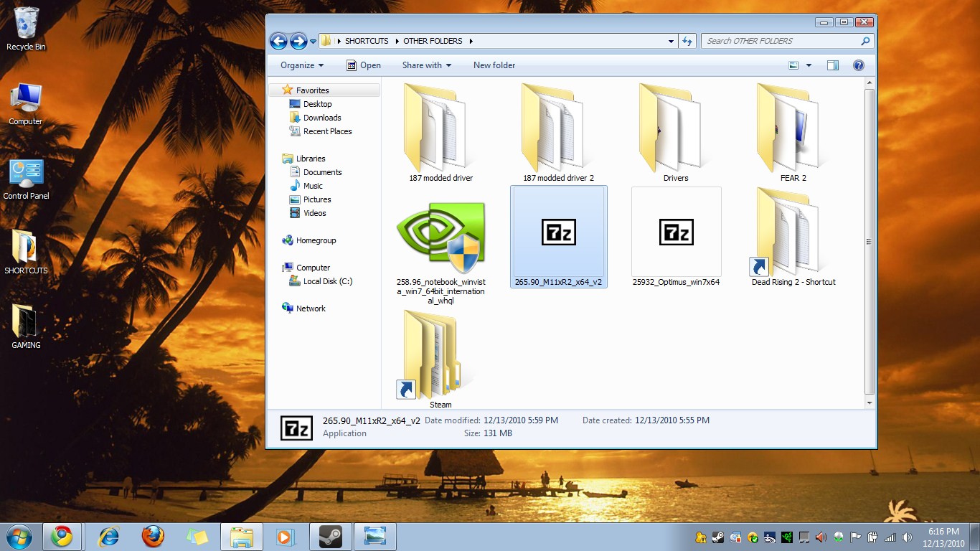Open the Windows Start button

click(x=19, y=536)
